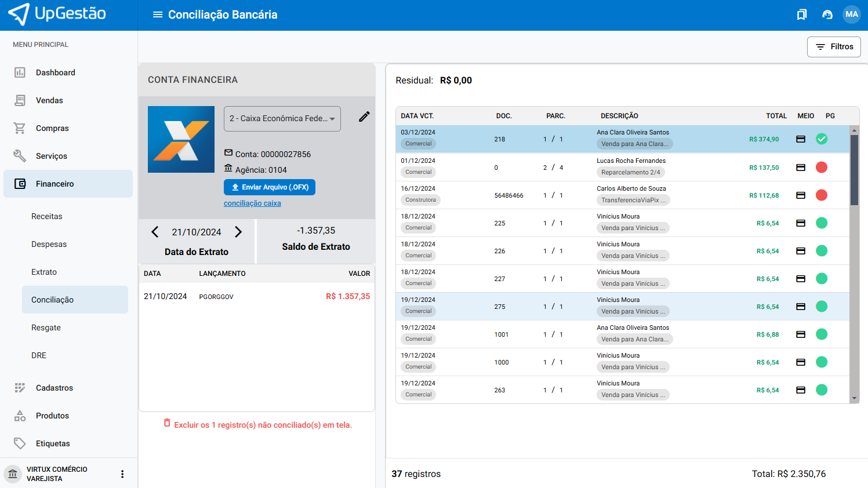The height and width of the screenshot is (488, 868).
Task: Click trash icon to delete unreconciled records
Action: pos(167,424)
